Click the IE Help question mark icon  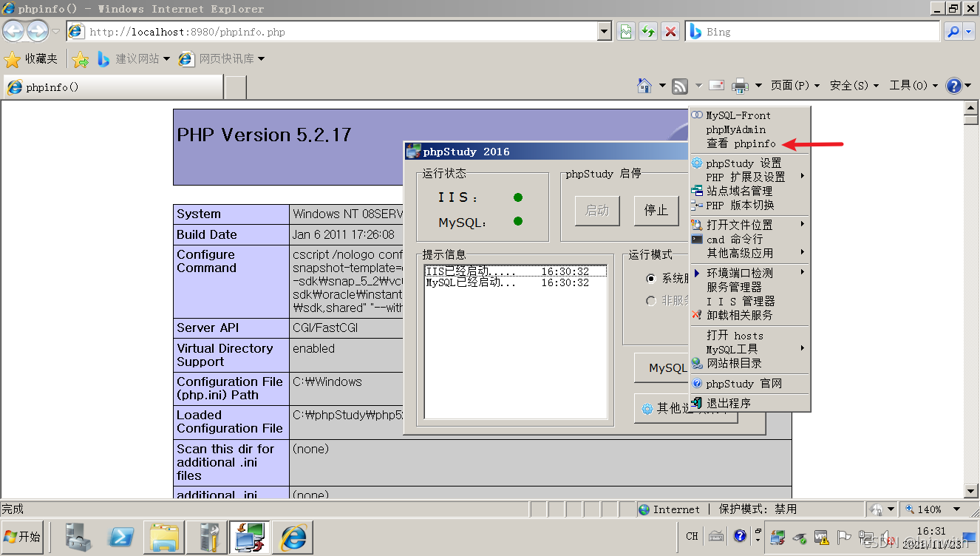click(954, 86)
